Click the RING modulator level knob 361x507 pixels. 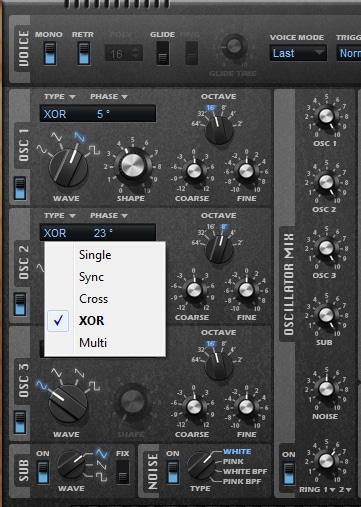(326, 461)
